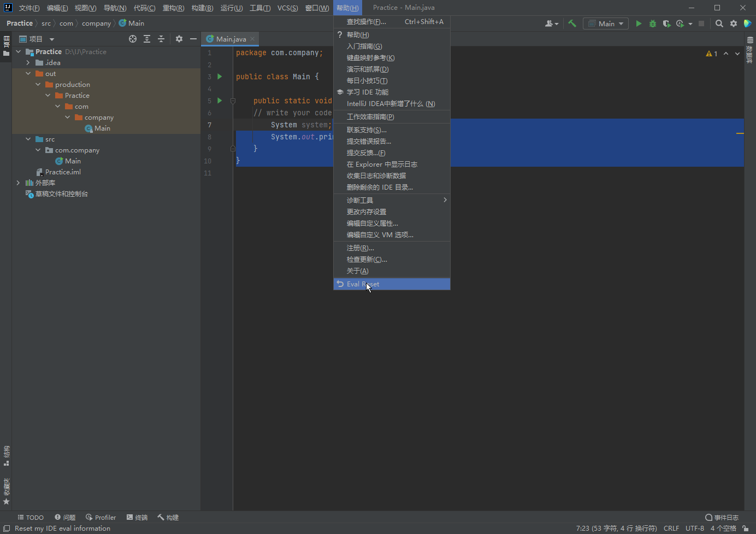Click the indent spaces setting in the status bar

coord(723,529)
